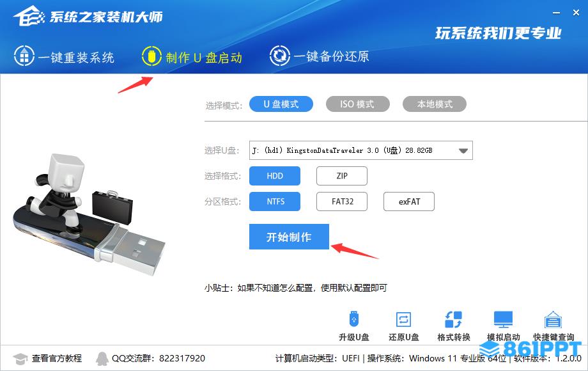
Task: Switch to ISO 模式 mode
Action: 357,104
